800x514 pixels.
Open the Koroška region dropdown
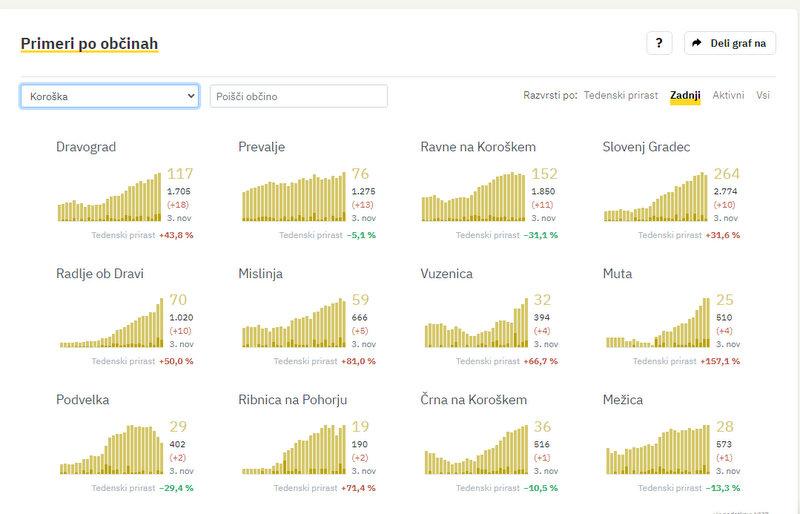[x=110, y=96]
